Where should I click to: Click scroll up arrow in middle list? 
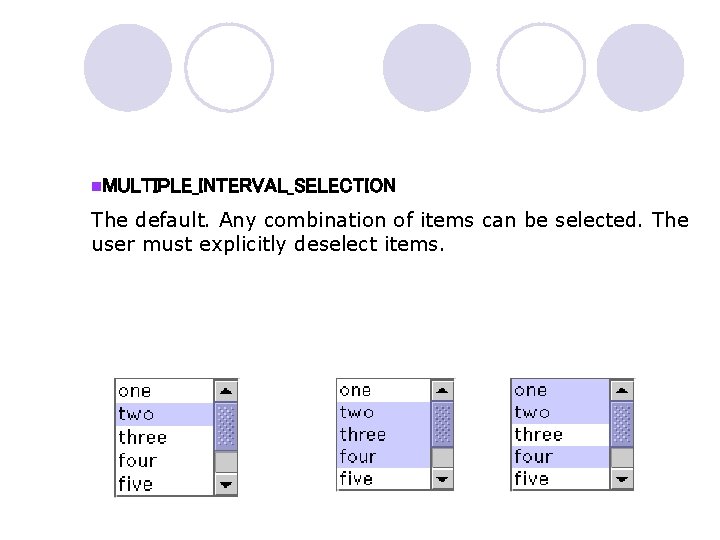point(443,390)
